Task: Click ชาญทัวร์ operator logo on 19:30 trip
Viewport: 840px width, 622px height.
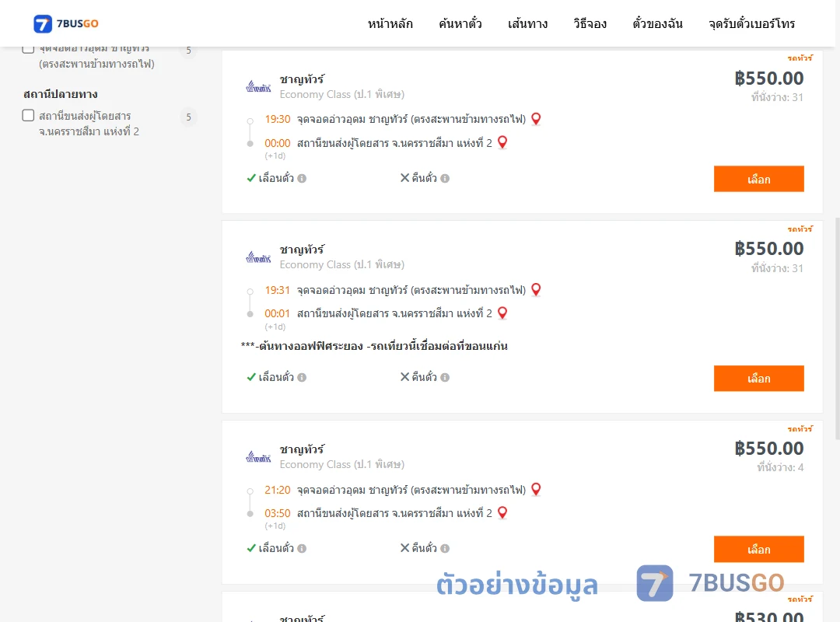Action: click(258, 87)
